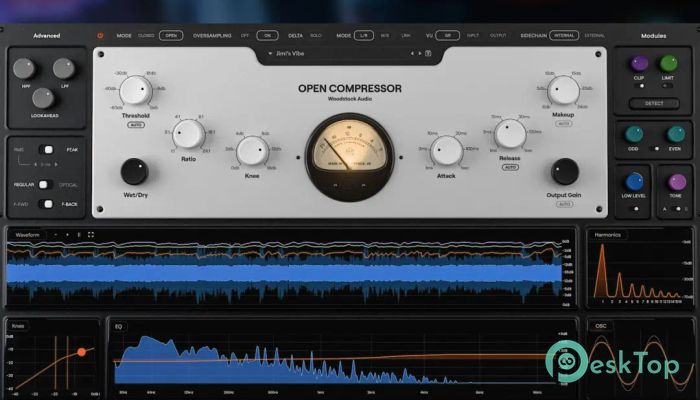Image resolution: width=700 pixels, height=400 pixels.
Task: Click the black Wet/Dry knob
Action: click(x=134, y=171)
